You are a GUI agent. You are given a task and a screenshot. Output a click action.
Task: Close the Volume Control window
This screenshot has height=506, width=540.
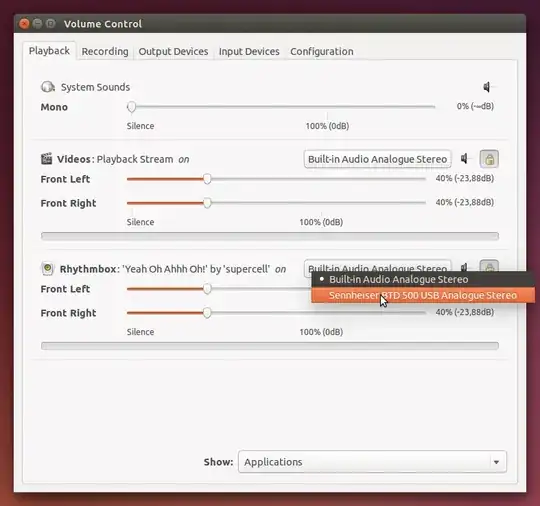point(24,23)
